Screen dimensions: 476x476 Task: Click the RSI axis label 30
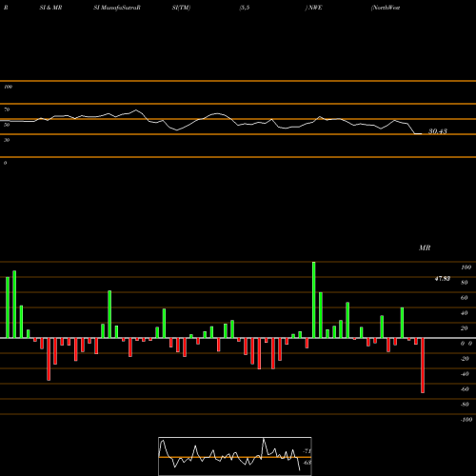point(7,140)
